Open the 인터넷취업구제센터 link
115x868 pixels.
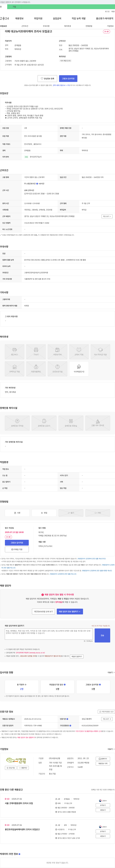click(30, 653)
